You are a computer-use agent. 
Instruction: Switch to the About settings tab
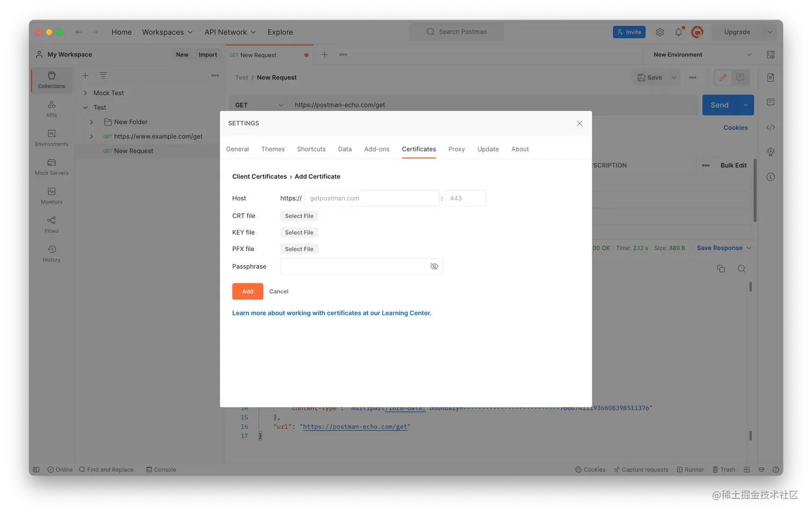coord(520,149)
